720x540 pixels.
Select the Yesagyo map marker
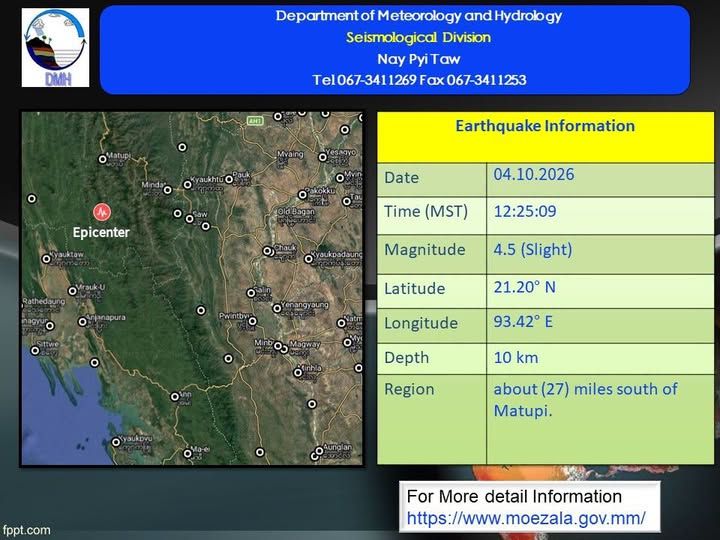tap(323, 157)
